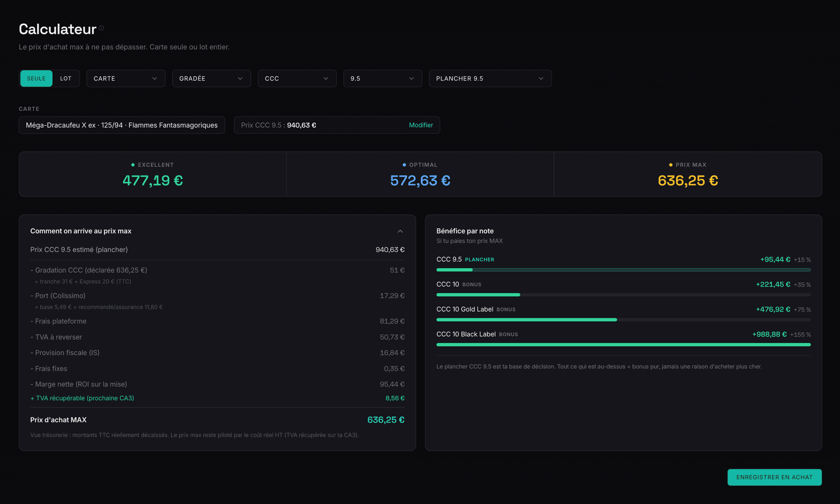
Task: Click the Méga-Dracaufeu X ex card field
Action: click(122, 125)
